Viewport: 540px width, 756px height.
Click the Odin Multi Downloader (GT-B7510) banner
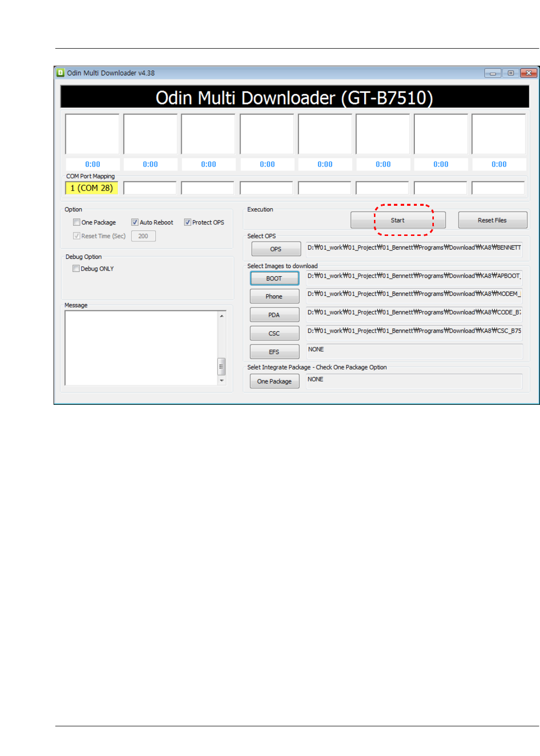295,97
